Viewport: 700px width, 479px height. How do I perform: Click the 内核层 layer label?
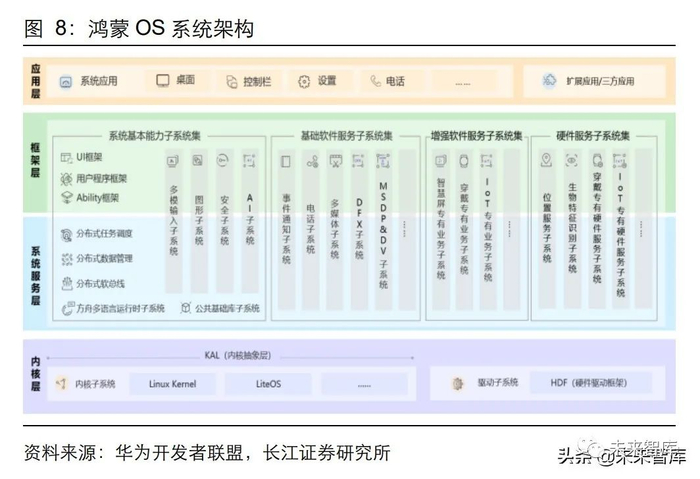point(35,374)
